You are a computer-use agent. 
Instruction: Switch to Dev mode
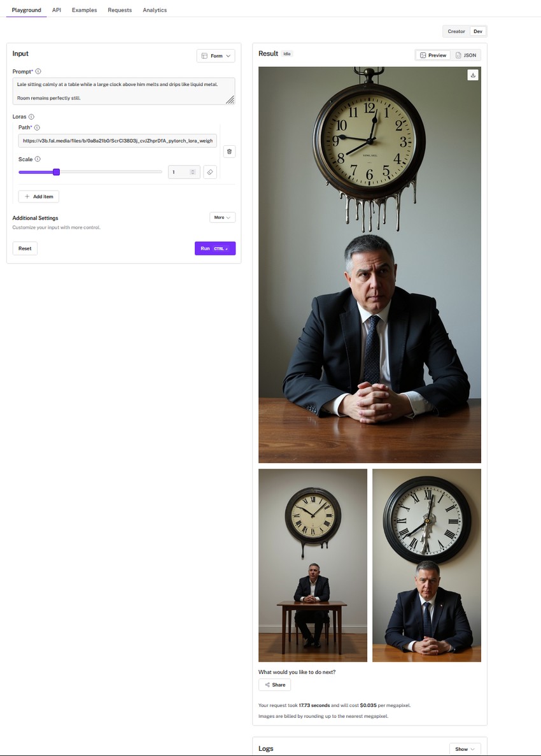478,31
